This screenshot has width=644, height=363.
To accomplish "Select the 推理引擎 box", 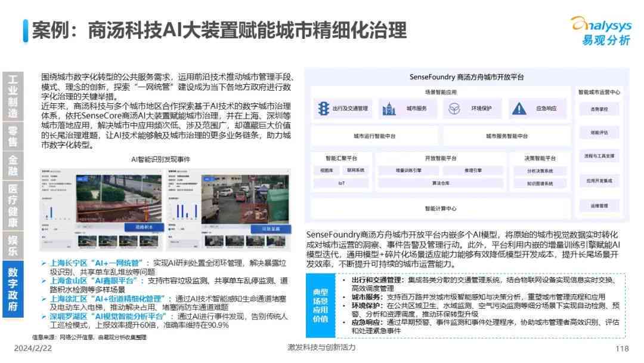I will coord(473,170).
